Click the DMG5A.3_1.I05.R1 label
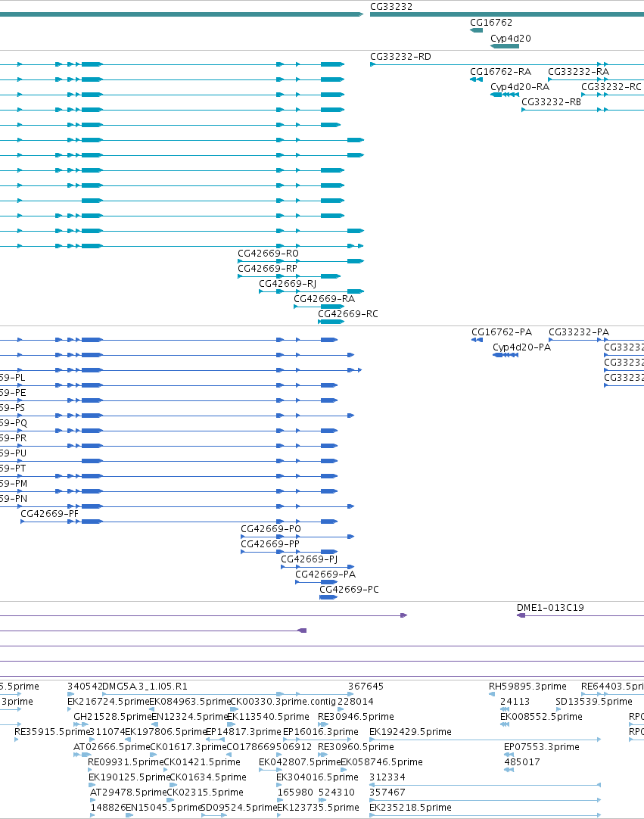Viewport: 644px width, 819px height. point(144,687)
